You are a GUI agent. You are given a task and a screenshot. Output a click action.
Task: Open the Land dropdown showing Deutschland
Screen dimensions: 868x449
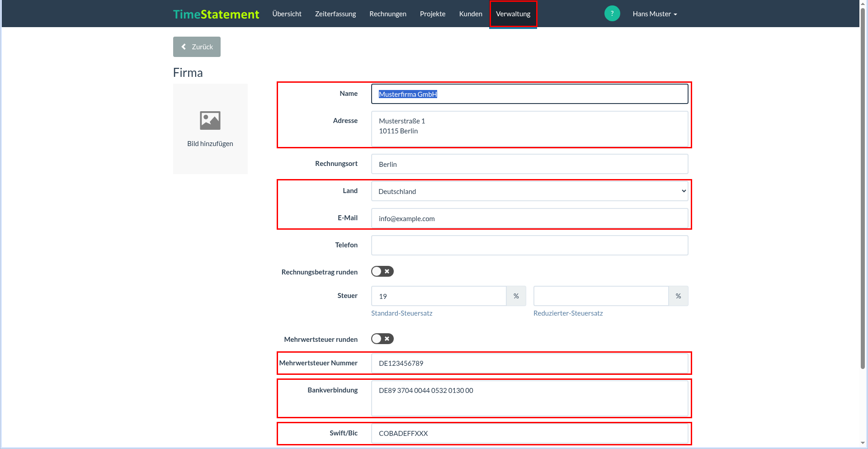[530, 191]
